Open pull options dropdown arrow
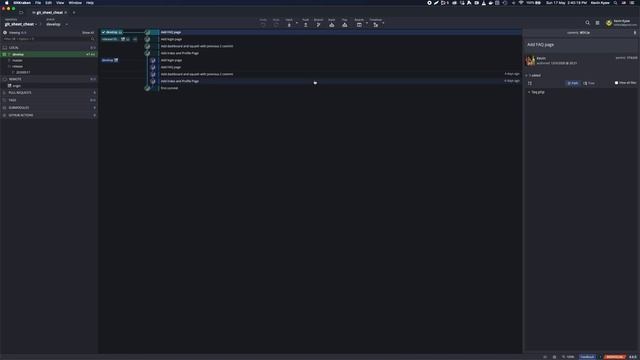 click(297, 23)
